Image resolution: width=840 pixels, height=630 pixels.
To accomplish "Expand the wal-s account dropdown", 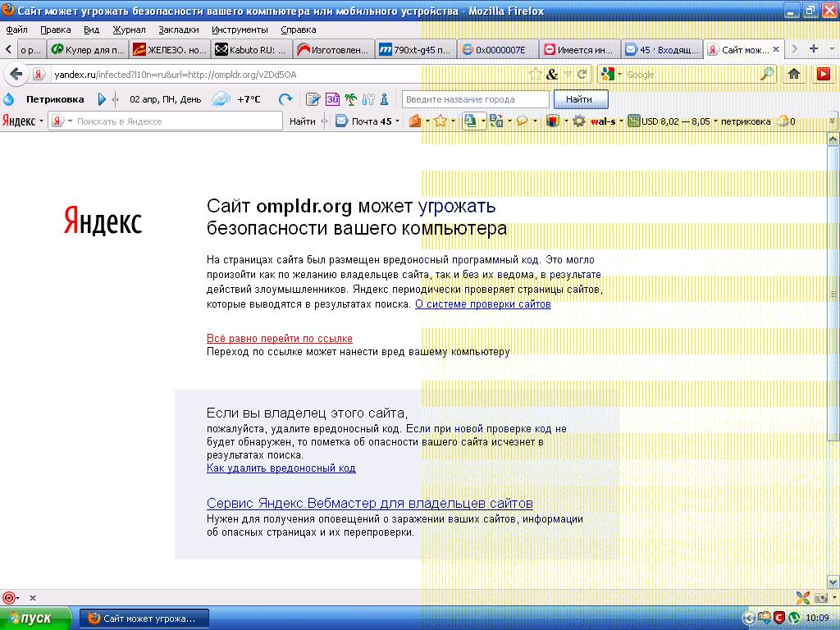I will coord(621,121).
